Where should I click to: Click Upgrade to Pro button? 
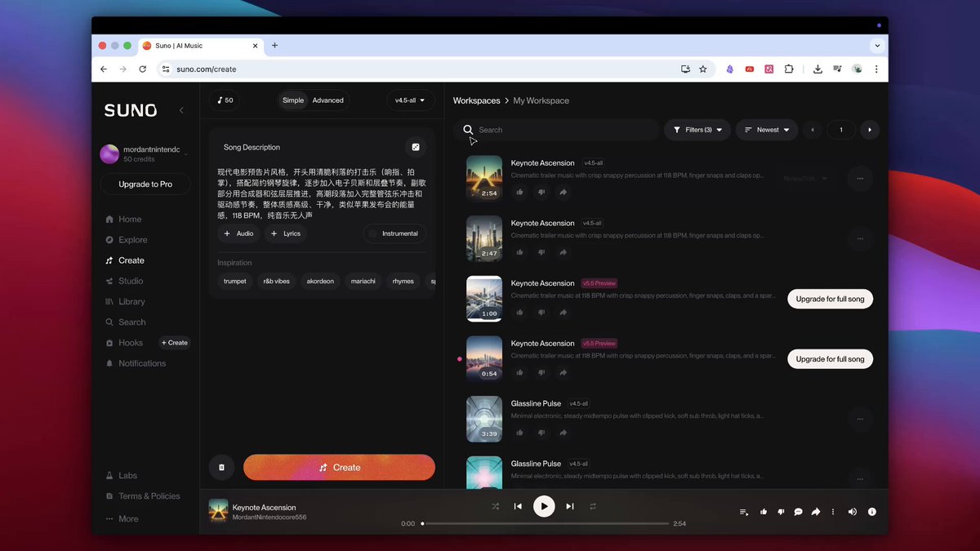pos(145,184)
